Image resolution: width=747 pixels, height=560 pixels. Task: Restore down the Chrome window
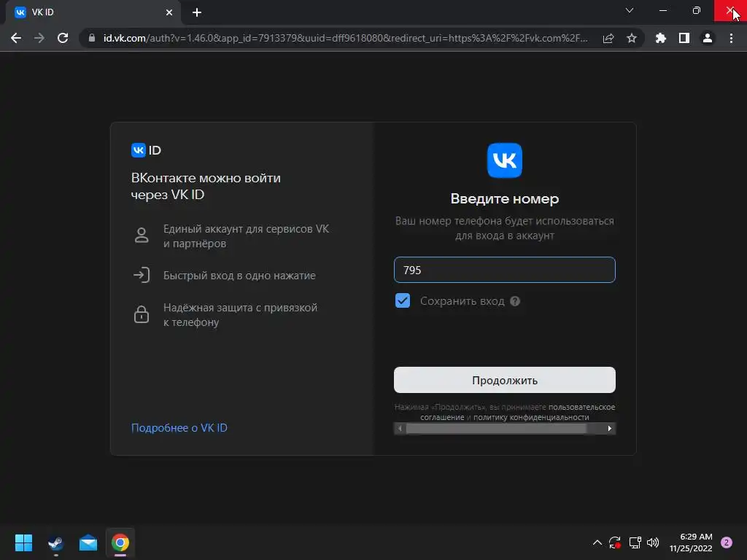click(x=697, y=10)
